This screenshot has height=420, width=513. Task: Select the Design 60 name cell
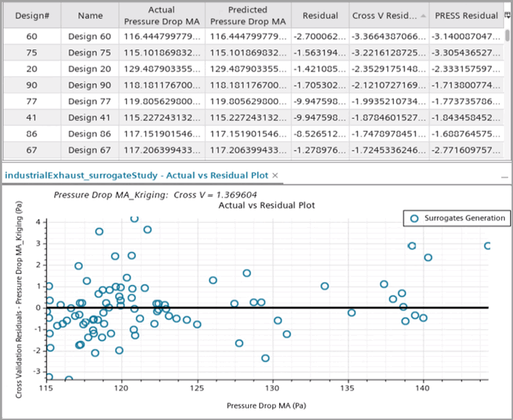[90, 36]
